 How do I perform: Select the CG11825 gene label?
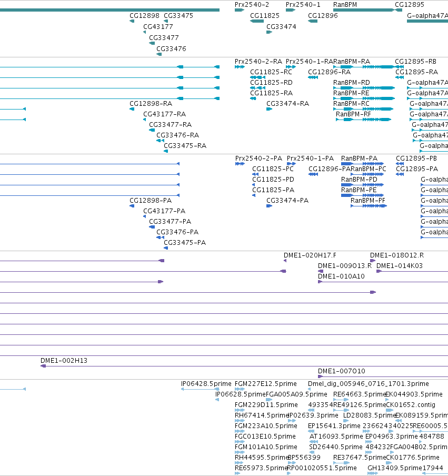[265, 16]
